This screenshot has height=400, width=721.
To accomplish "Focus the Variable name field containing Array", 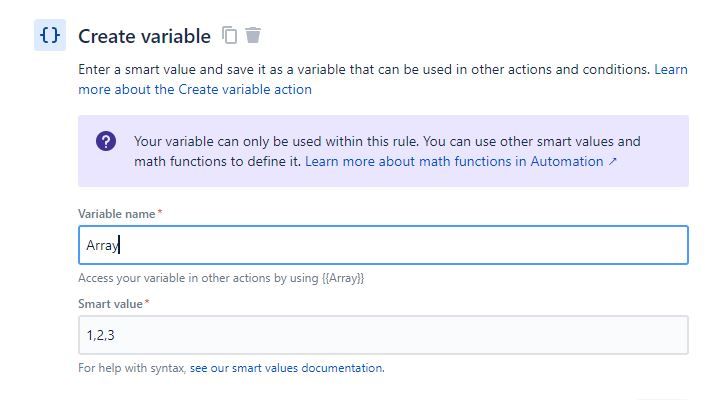I will 383,245.
